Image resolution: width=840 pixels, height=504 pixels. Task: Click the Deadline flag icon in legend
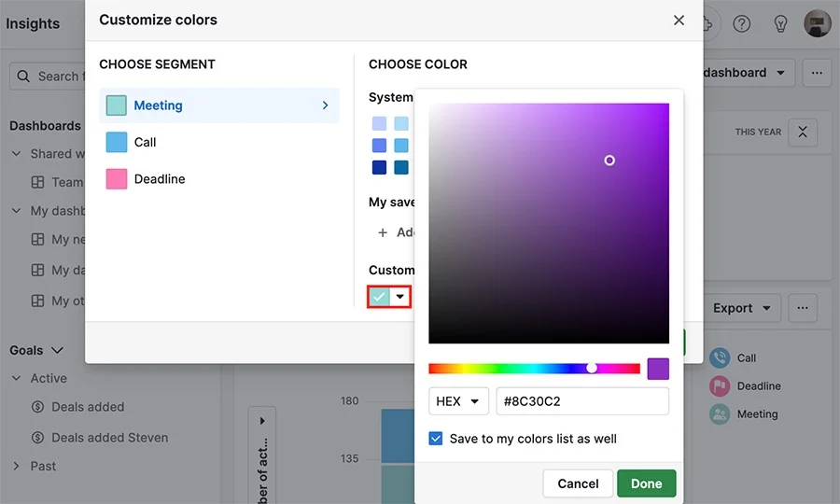[720, 386]
